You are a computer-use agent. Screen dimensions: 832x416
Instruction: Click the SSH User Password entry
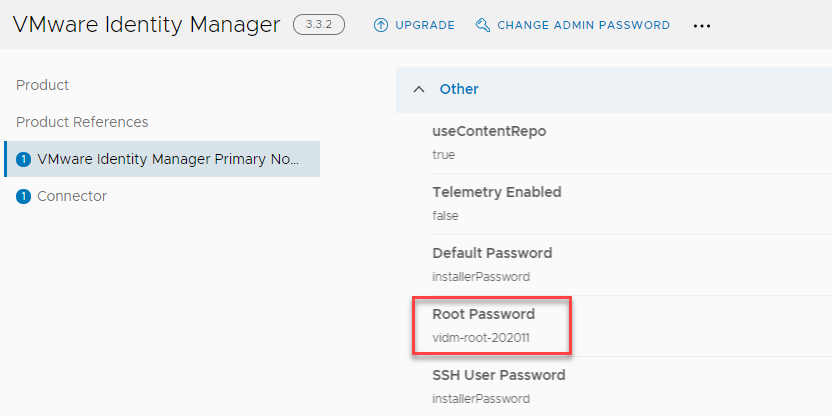point(632,386)
